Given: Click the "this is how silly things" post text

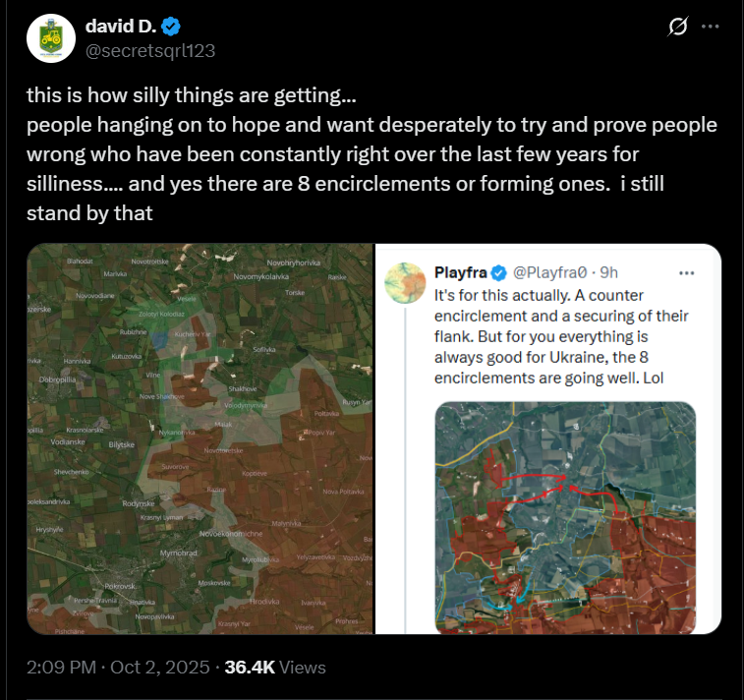Looking at the screenshot, I should point(192,99).
